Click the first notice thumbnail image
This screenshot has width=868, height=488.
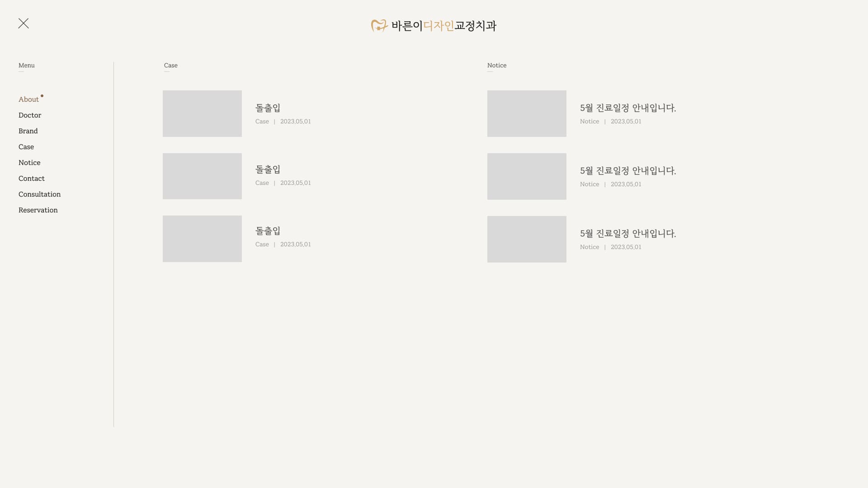coord(527,113)
